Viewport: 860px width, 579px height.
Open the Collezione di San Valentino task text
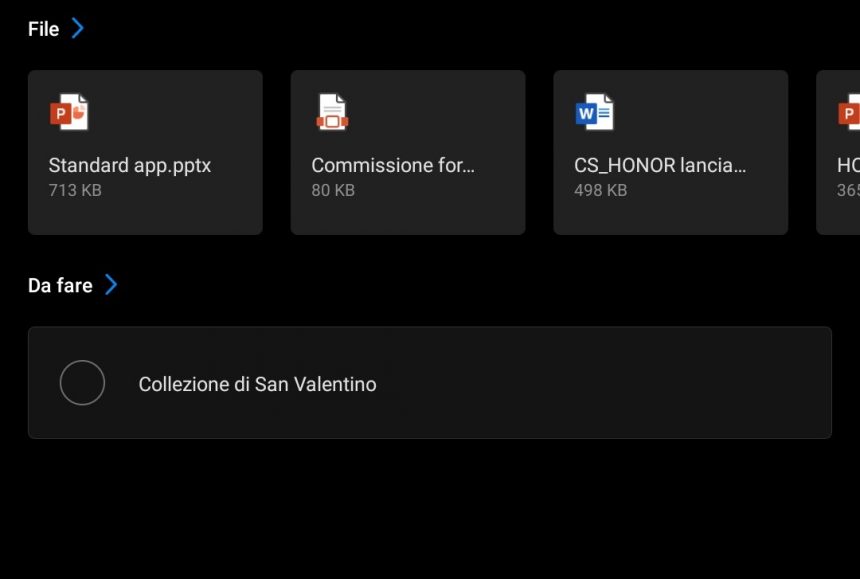click(258, 384)
